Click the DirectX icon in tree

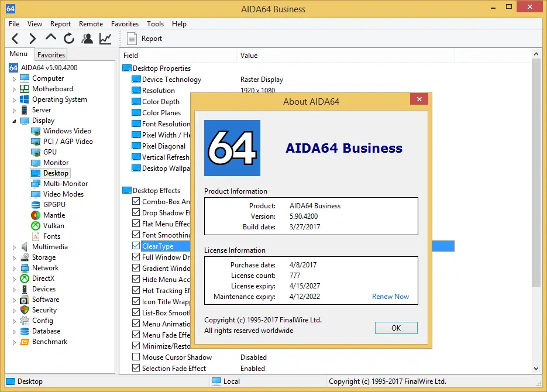[x=25, y=278]
